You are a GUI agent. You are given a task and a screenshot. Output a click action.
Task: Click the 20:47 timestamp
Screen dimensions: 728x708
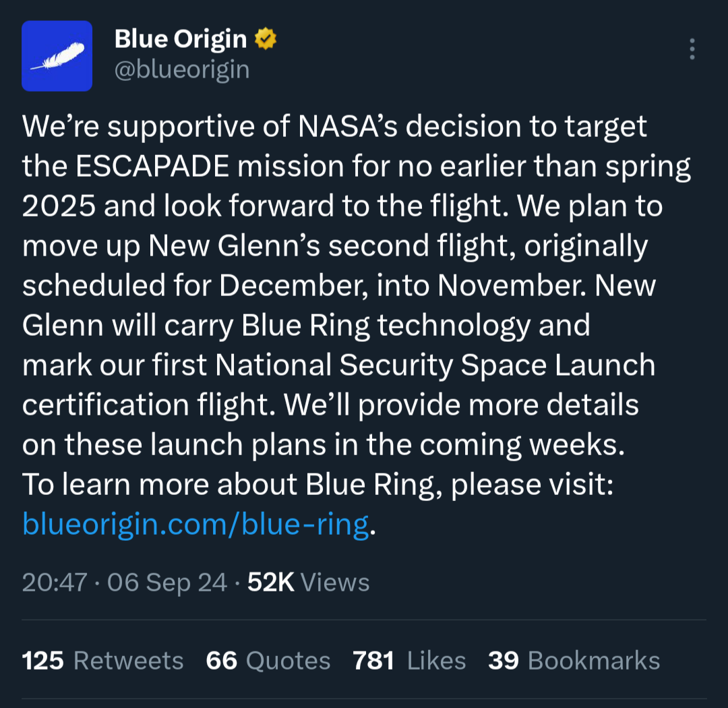pyautogui.click(x=55, y=582)
